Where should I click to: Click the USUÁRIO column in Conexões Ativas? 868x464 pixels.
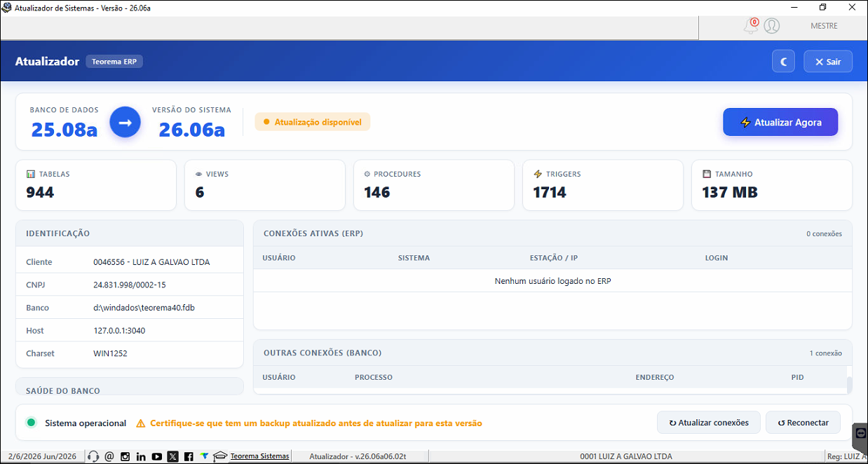(279, 258)
